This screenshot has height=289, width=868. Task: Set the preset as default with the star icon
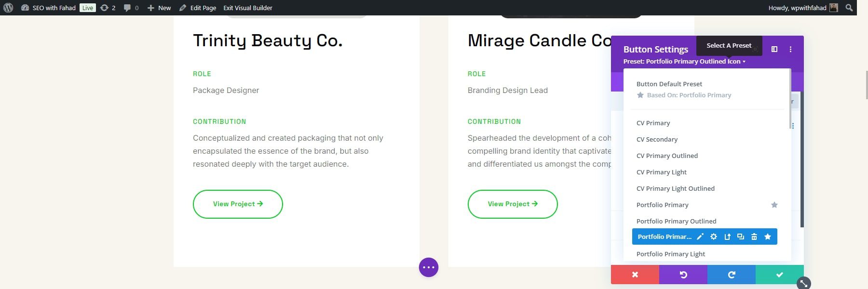tap(768, 236)
